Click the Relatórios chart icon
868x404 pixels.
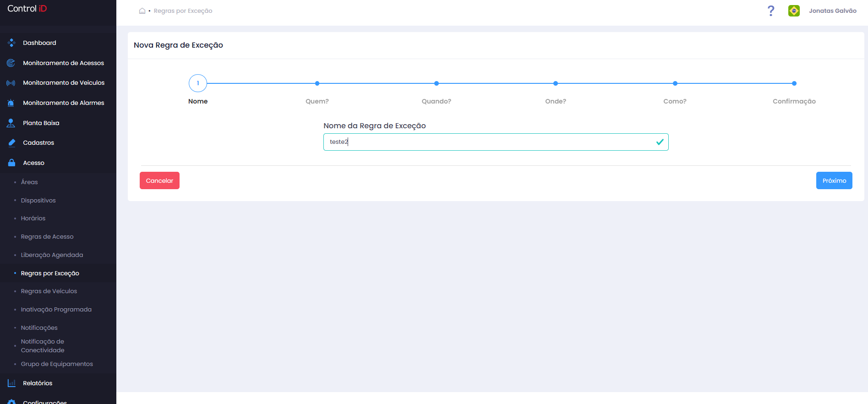click(11, 383)
